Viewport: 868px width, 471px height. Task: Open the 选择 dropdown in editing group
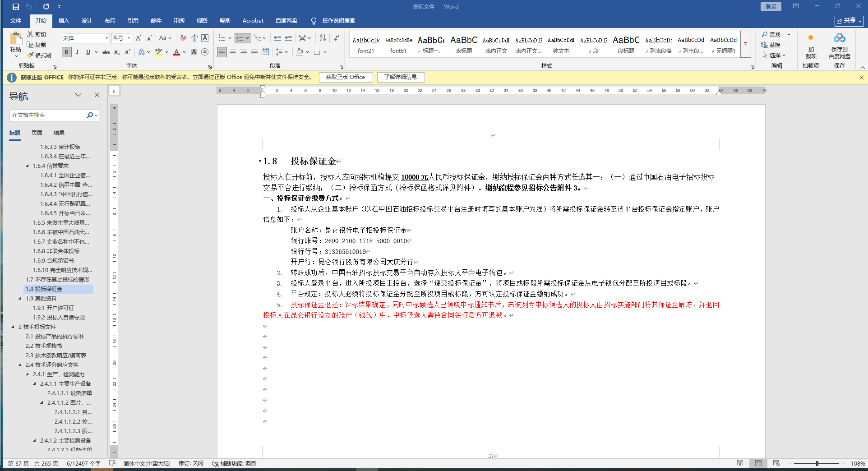(774, 55)
